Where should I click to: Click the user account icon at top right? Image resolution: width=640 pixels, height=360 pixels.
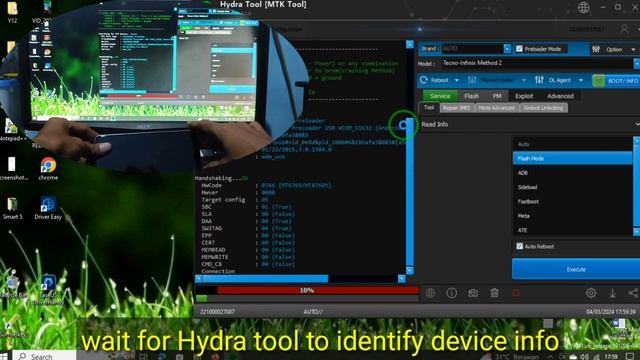pos(624,29)
